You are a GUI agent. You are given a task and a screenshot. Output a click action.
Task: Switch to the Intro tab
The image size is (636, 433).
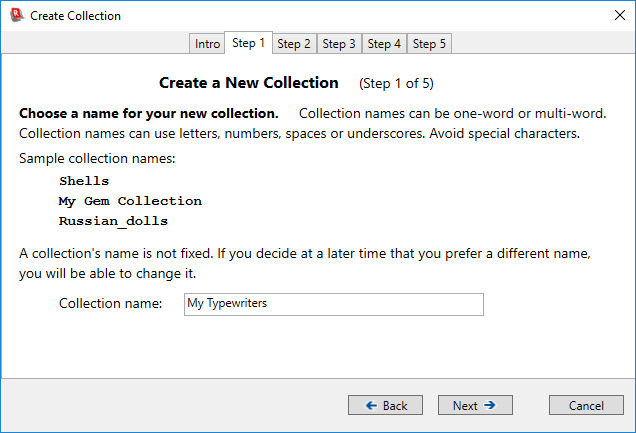click(x=207, y=44)
